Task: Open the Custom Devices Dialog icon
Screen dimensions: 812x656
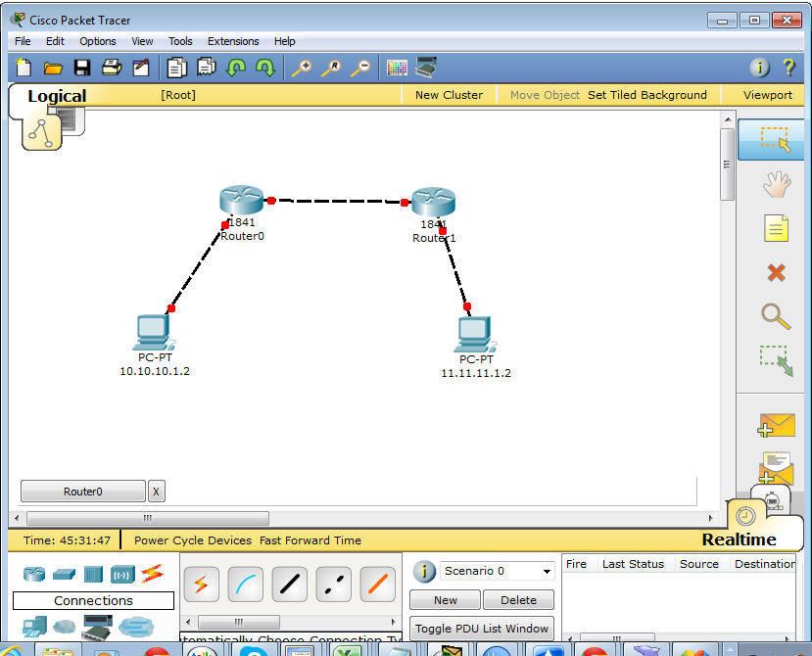Action: 426,68
